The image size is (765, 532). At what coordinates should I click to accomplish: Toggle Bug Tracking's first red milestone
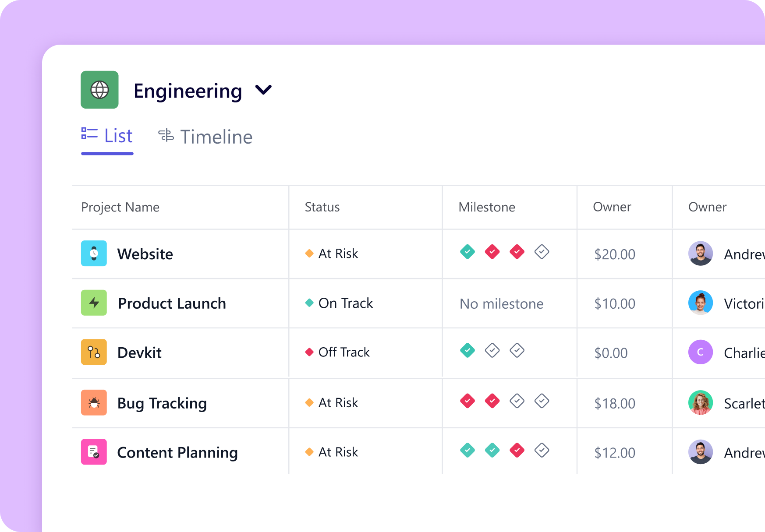467,401
